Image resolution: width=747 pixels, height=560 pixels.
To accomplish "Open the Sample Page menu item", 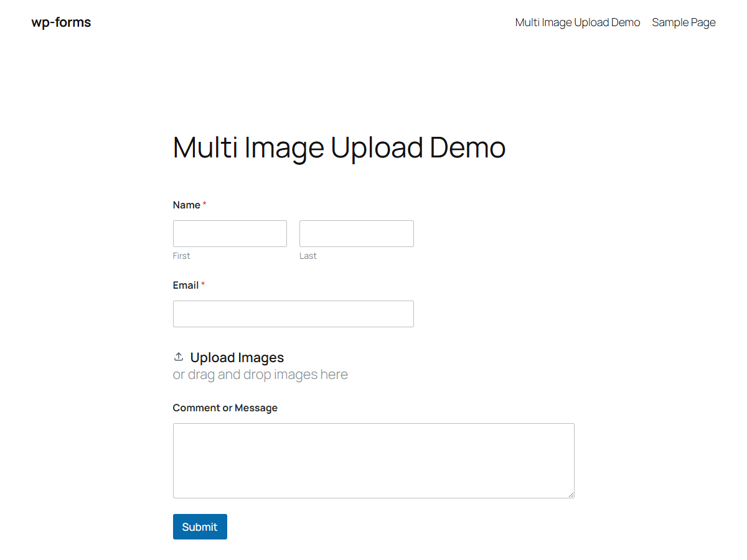I will point(684,22).
